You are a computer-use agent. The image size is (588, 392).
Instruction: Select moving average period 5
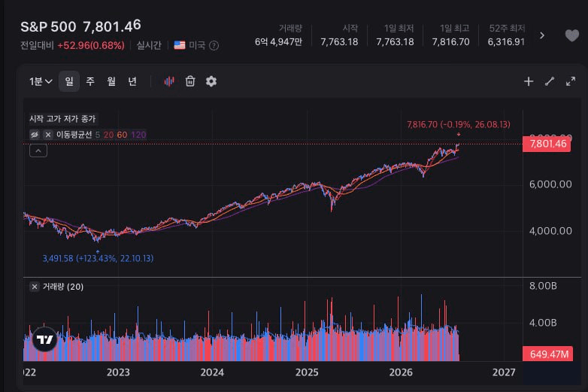98,135
